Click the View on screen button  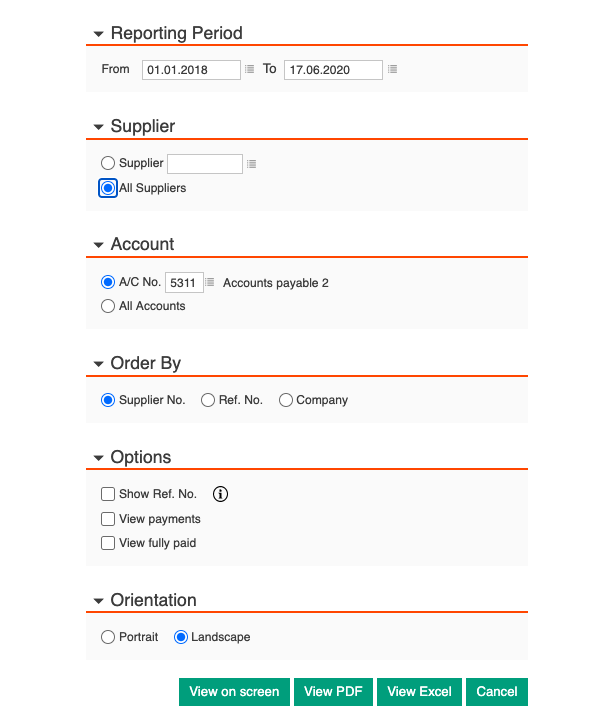click(234, 692)
